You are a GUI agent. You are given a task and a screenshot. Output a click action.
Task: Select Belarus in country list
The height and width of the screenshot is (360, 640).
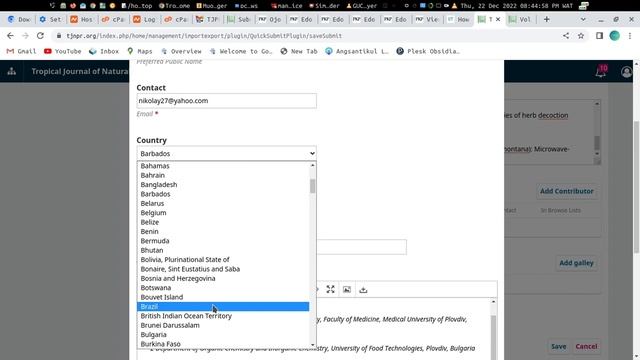[223, 203]
